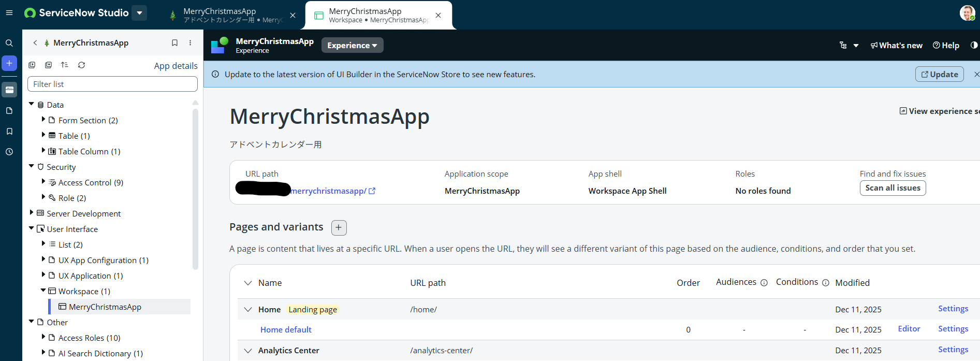The width and height of the screenshot is (980, 361).
Task: Click the user avatar in top right
Action: click(967, 13)
